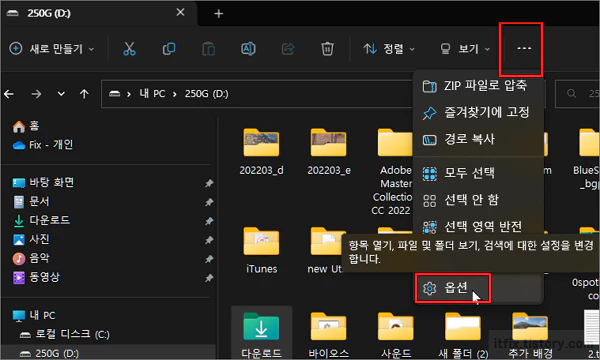Screen dimensions: 600x360
Task: Open the 보기 view dropdown
Action: (x=465, y=49)
